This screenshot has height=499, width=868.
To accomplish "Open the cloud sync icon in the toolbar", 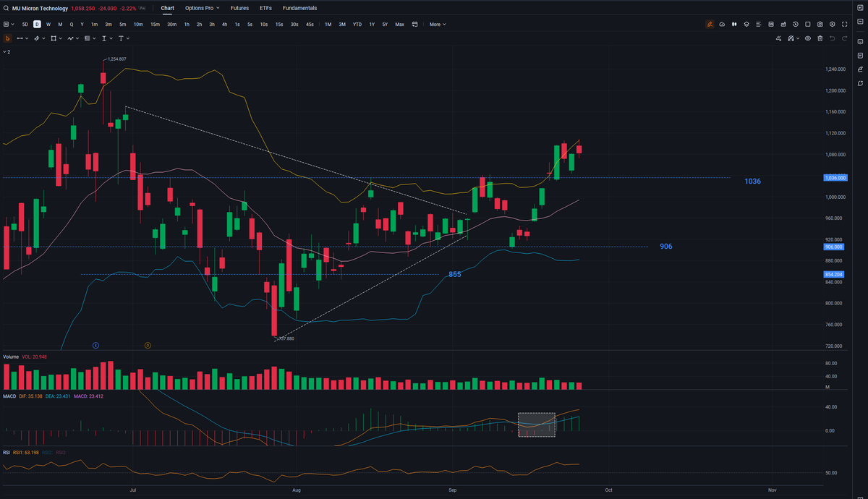I will point(722,24).
